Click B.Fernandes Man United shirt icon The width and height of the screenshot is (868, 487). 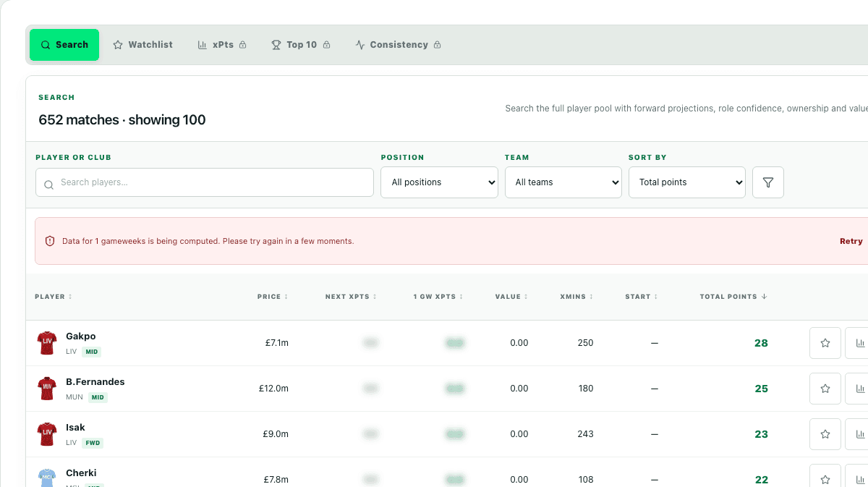coord(47,389)
